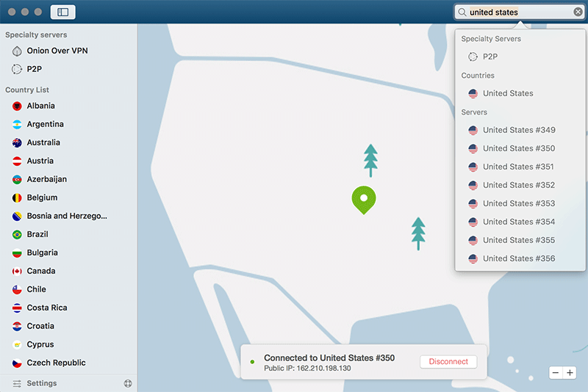Viewport: 588px width, 392px height.
Task: Select server United States #356
Action: point(520,258)
